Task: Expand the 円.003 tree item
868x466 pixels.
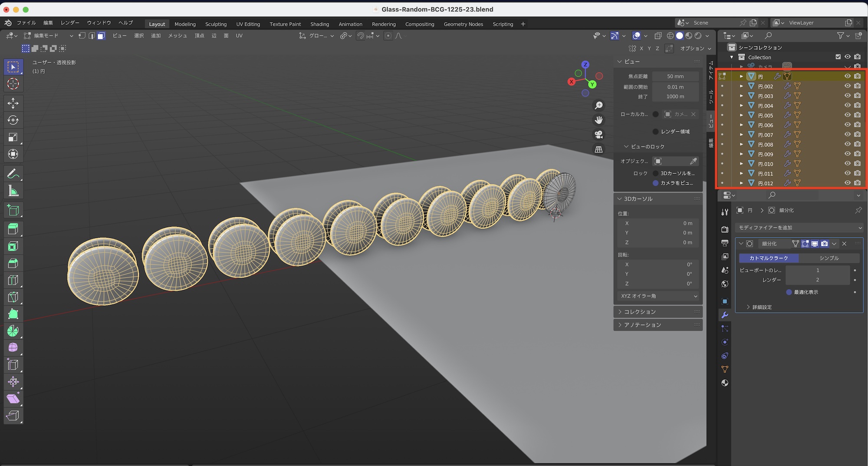Action: point(741,96)
